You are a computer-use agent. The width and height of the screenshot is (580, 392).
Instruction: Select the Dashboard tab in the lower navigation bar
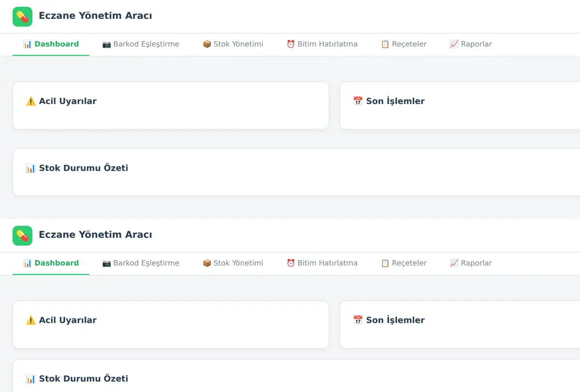coord(51,263)
